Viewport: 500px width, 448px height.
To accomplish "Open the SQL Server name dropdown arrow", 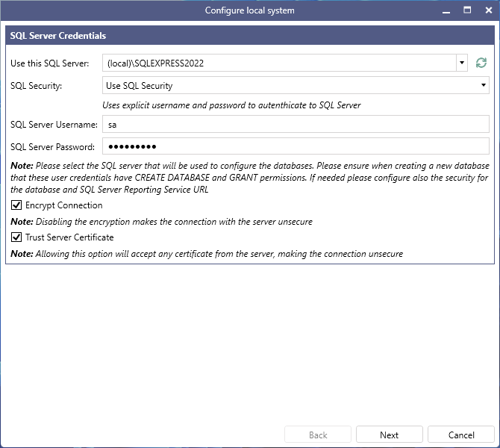I will 462,63.
